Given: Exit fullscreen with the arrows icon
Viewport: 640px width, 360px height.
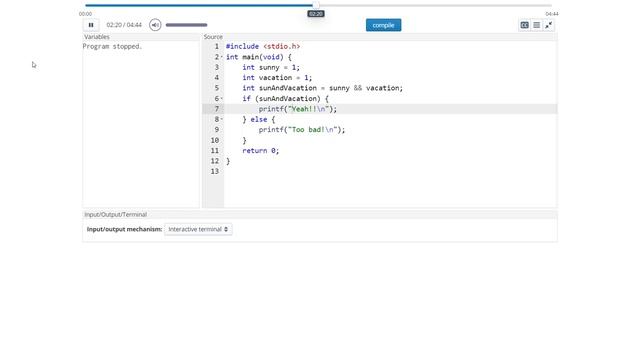Looking at the screenshot, I should (549, 25).
